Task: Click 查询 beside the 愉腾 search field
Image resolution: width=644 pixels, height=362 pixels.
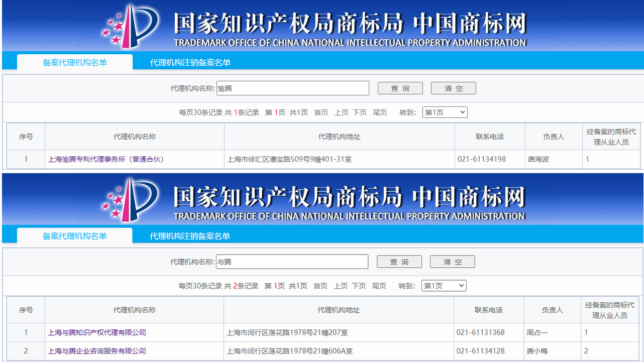Action: click(400, 88)
